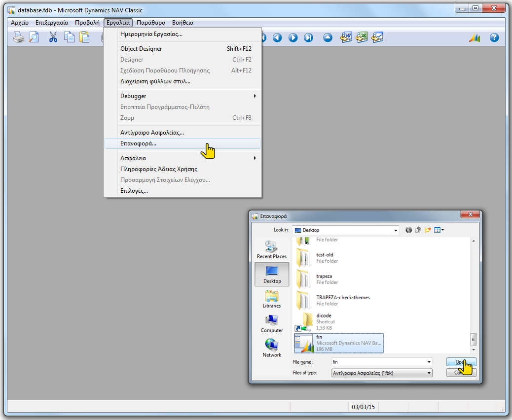Open Network from dialog places bar
This screenshot has height=420, width=512.
[x=272, y=348]
